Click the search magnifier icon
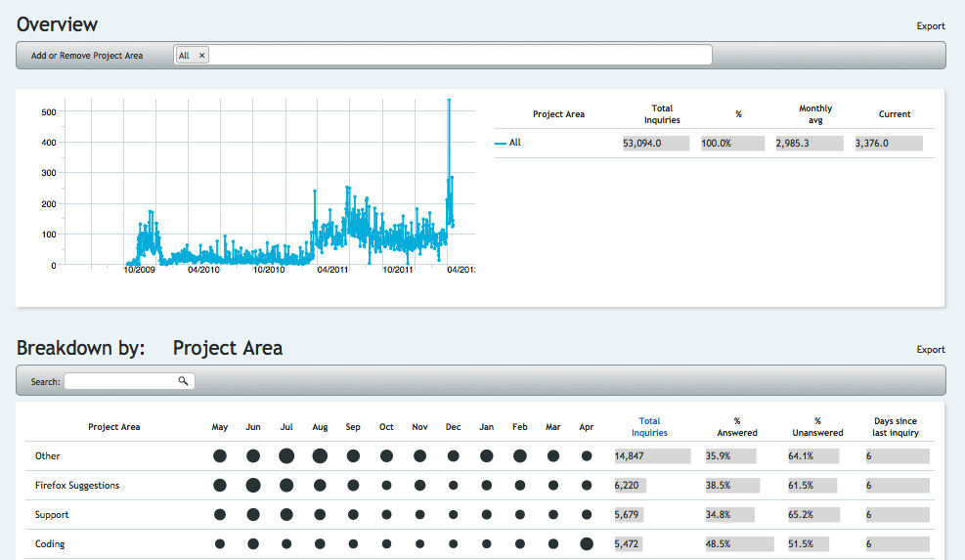This screenshot has height=560, width=965. (183, 381)
